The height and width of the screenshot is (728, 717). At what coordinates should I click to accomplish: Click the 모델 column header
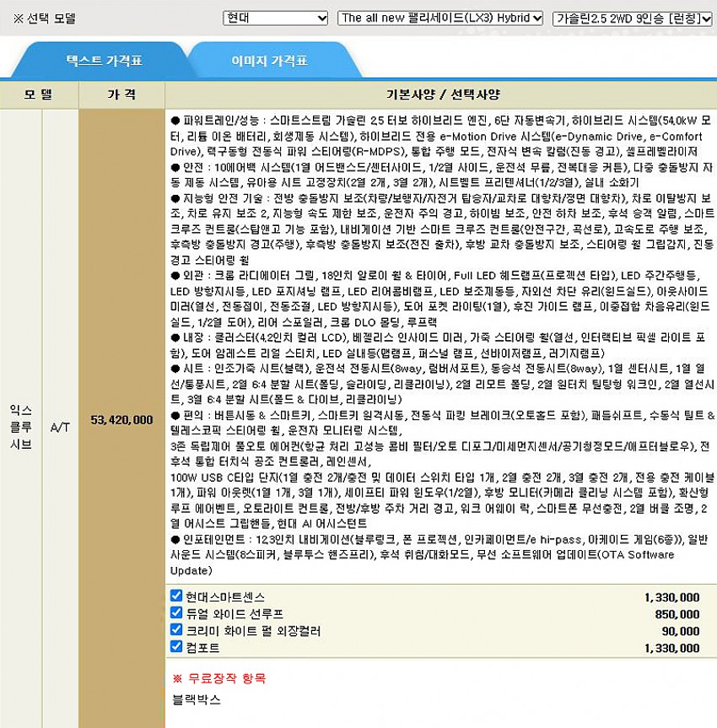click(x=39, y=94)
